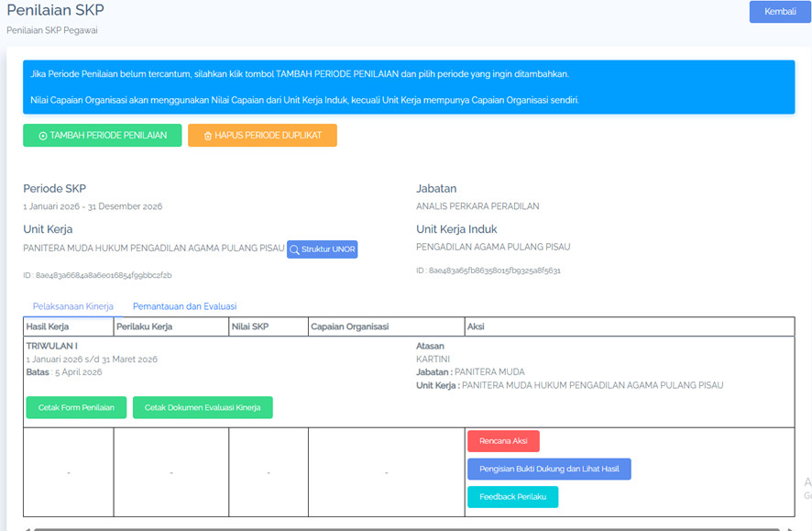
Task: Click the plus icon on TAMBAH PERIODE PENILAIAN
Action: coord(43,136)
